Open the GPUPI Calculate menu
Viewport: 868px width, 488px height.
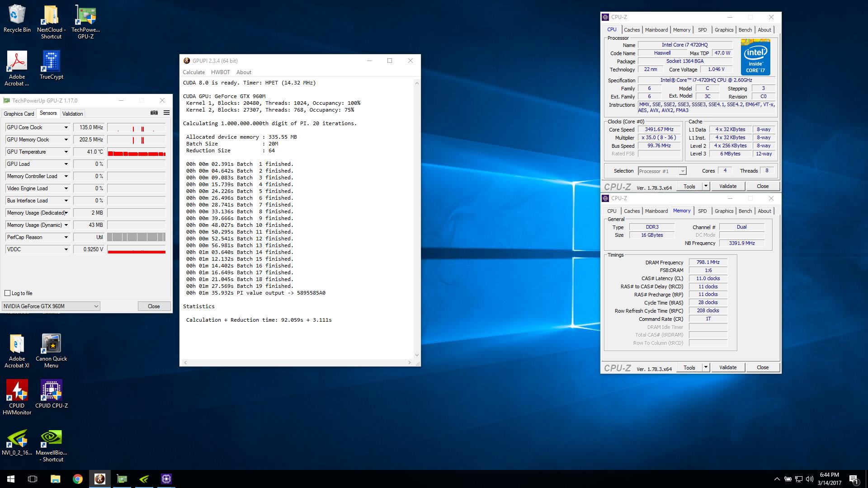(x=193, y=72)
